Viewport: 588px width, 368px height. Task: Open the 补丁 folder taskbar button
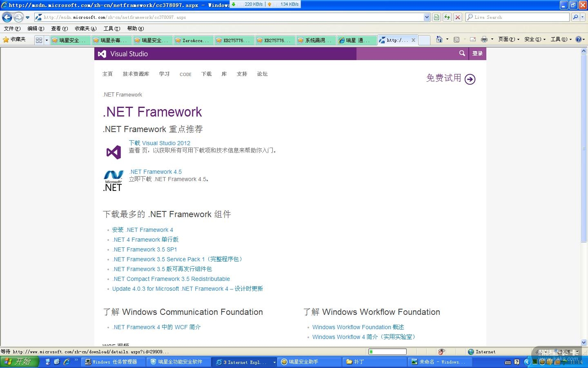click(375, 362)
